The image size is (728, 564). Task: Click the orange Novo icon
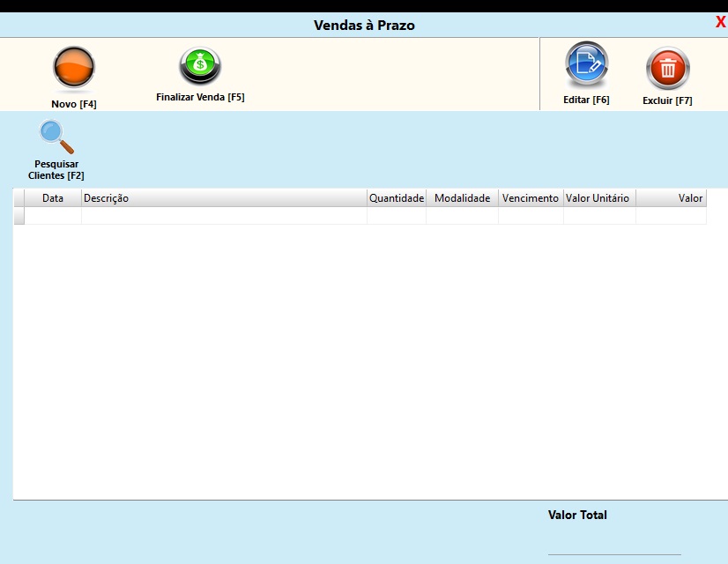pyautogui.click(x=73, y=68)
